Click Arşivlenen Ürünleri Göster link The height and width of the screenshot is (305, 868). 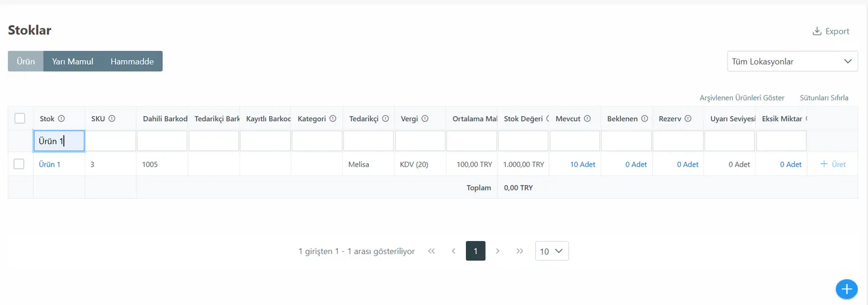click(742, 98)
